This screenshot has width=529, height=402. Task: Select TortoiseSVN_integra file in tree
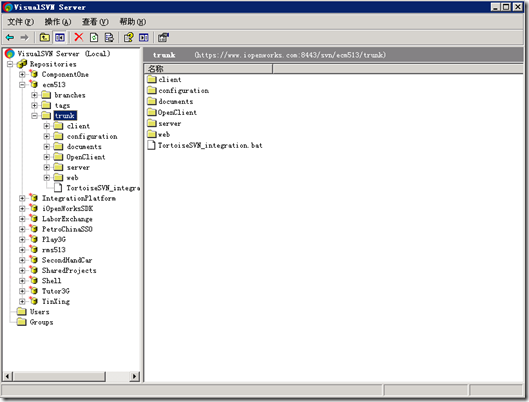click(103, 188)
